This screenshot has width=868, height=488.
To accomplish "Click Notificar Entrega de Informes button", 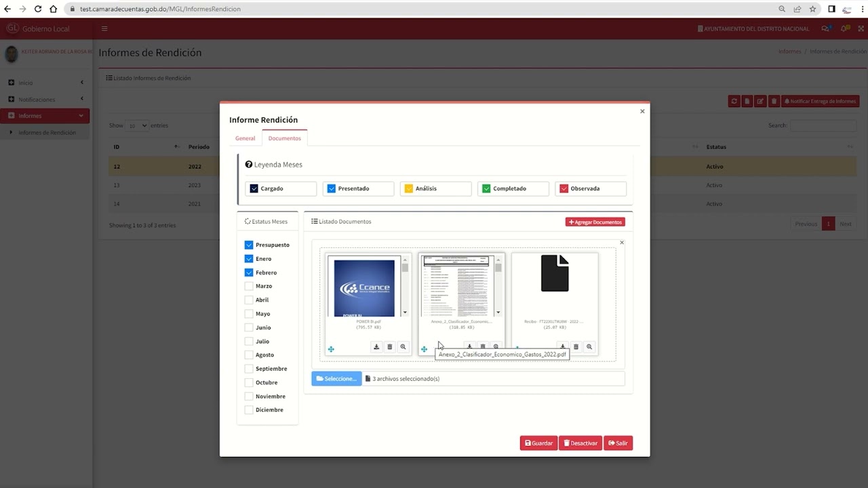I will click(x=821, y=101).
